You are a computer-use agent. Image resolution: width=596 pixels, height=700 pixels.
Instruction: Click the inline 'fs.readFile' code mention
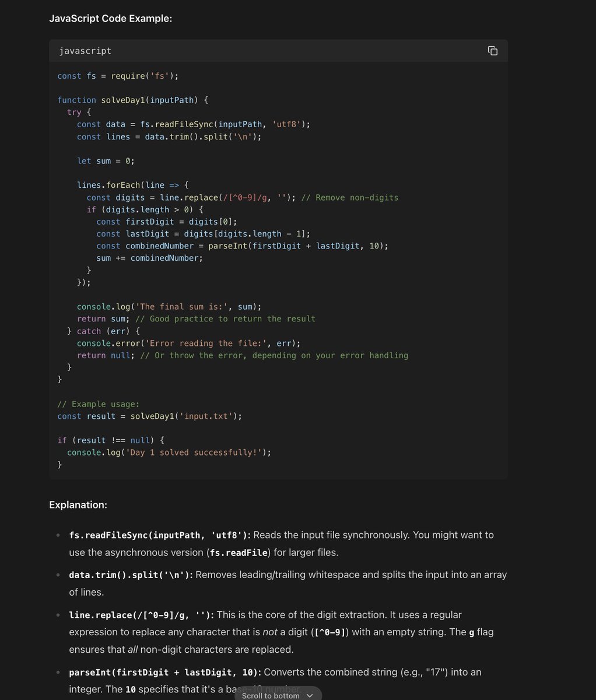[238, 552]
